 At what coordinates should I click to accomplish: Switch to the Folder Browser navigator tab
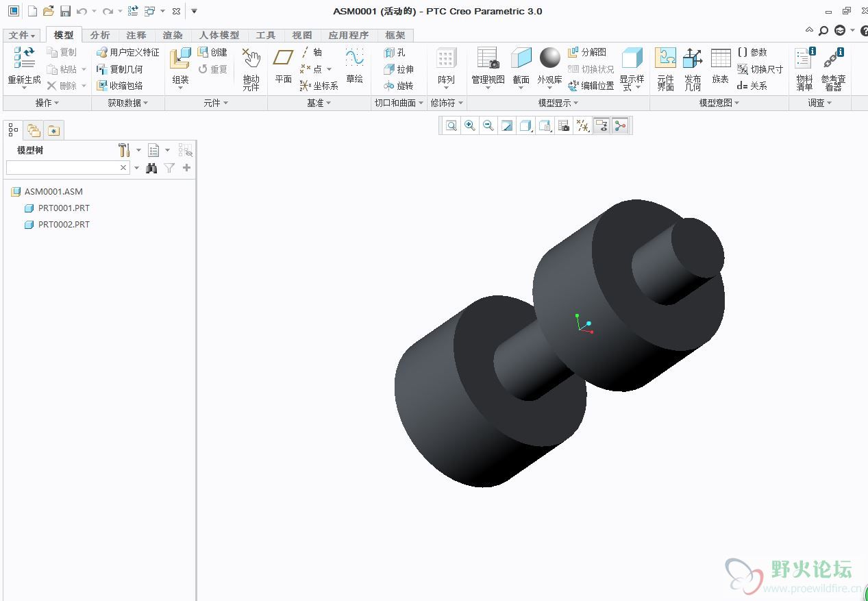click(x=34, y=130)
